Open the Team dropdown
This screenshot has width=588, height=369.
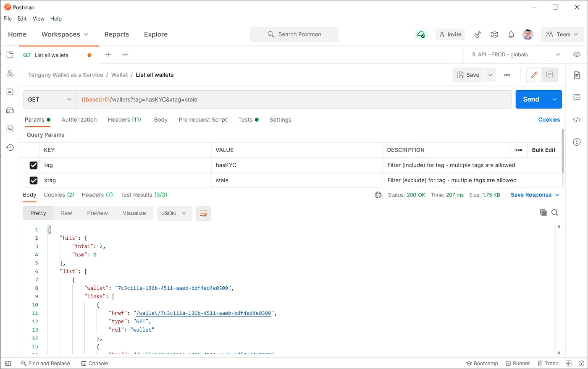pyautogui.click(x=562, y=34)
